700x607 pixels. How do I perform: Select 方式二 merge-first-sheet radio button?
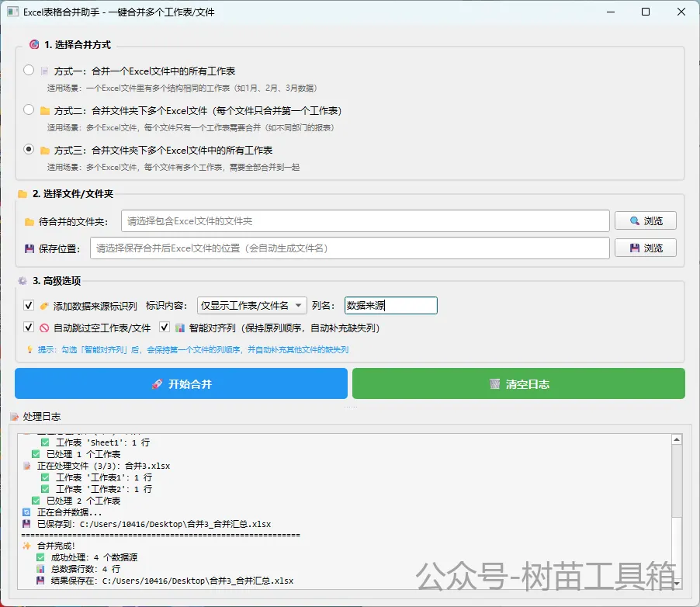29,109
